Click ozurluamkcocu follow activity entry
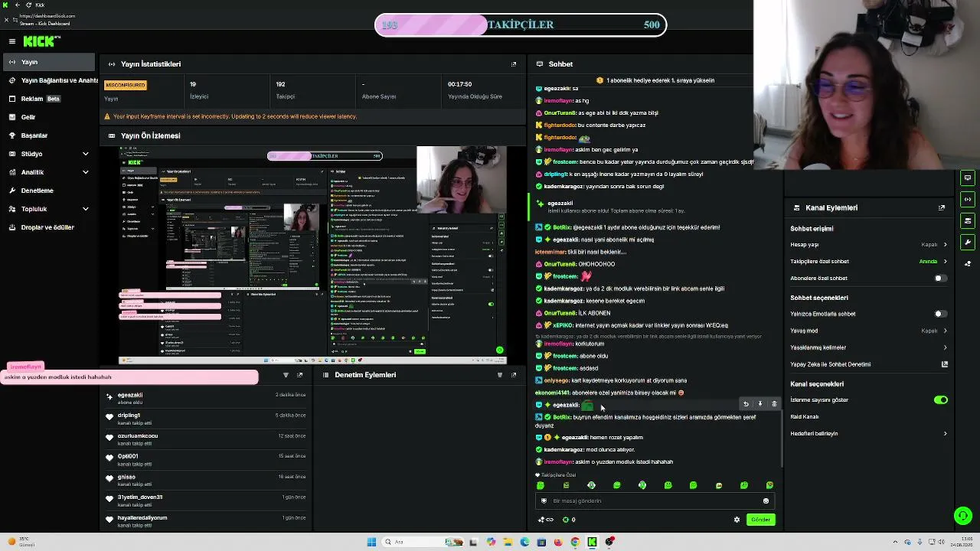The image size is (980, 551). (206, 439)
